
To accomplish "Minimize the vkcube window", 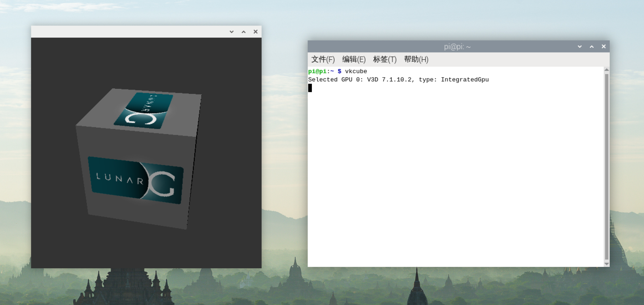I will pos(231,32).
